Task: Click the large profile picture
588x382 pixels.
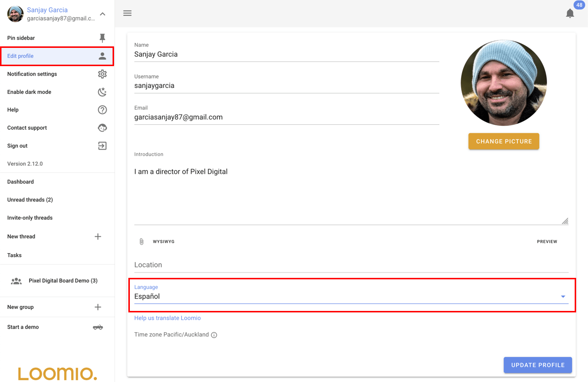Action: pos(504,83)
